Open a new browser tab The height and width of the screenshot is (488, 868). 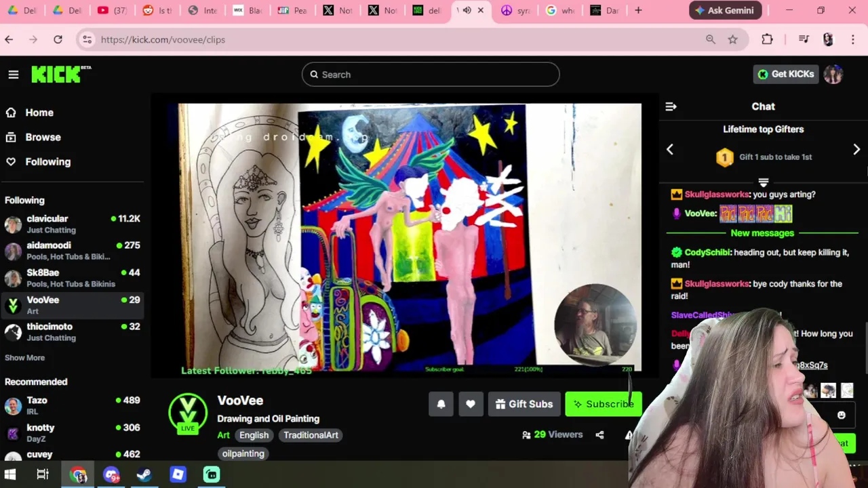click(x=638, y=10)
